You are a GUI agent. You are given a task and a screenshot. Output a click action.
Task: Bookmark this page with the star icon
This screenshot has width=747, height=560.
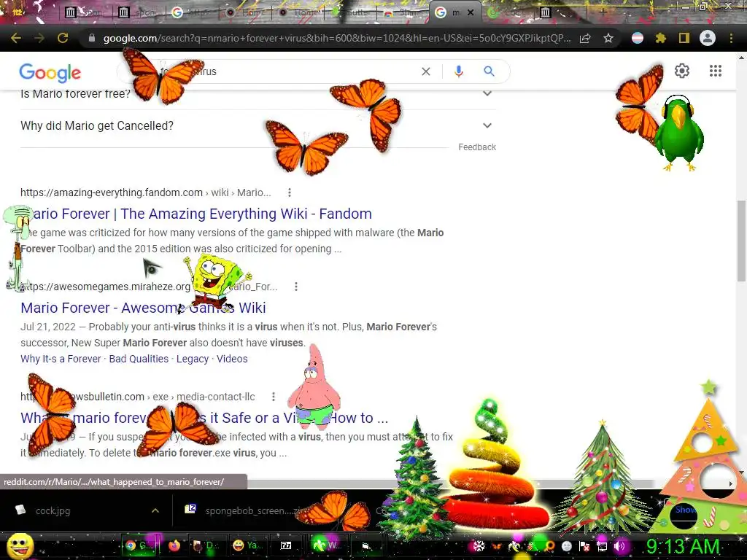click(608, 38)
